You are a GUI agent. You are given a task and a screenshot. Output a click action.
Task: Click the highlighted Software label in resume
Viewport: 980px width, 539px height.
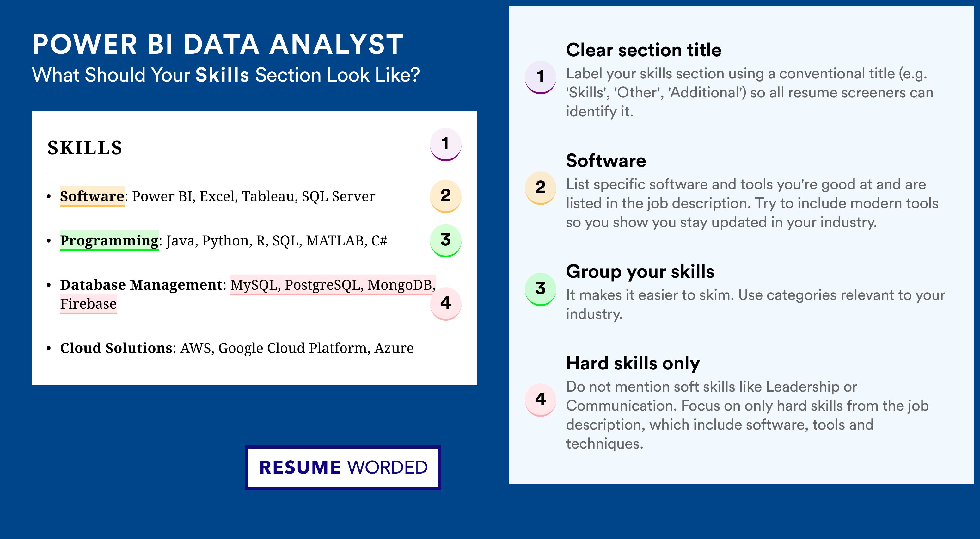pyautogui.click(x=92, y=196)
